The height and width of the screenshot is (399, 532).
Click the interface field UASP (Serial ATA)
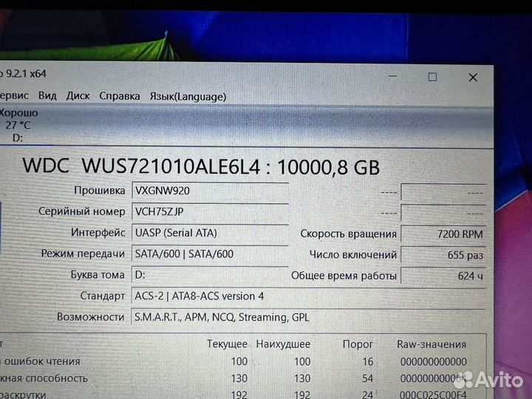[x=210, y=233]
